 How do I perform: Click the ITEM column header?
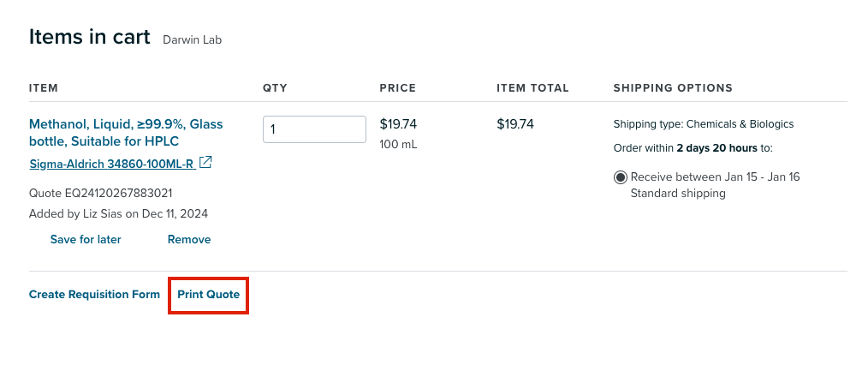tap(43, 88)
